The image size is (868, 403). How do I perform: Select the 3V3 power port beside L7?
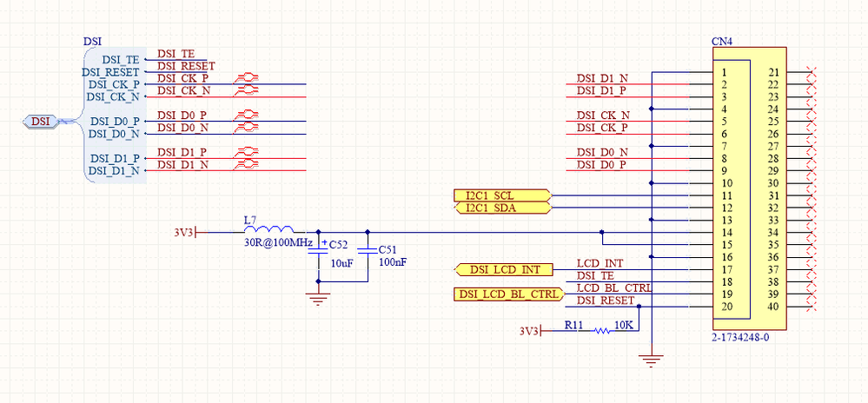[185, 233]
